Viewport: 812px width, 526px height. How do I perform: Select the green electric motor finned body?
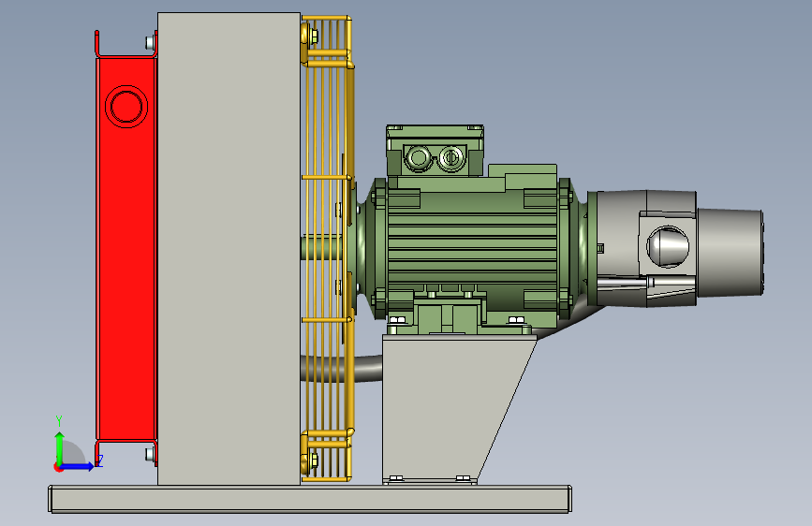pos(471,249)
